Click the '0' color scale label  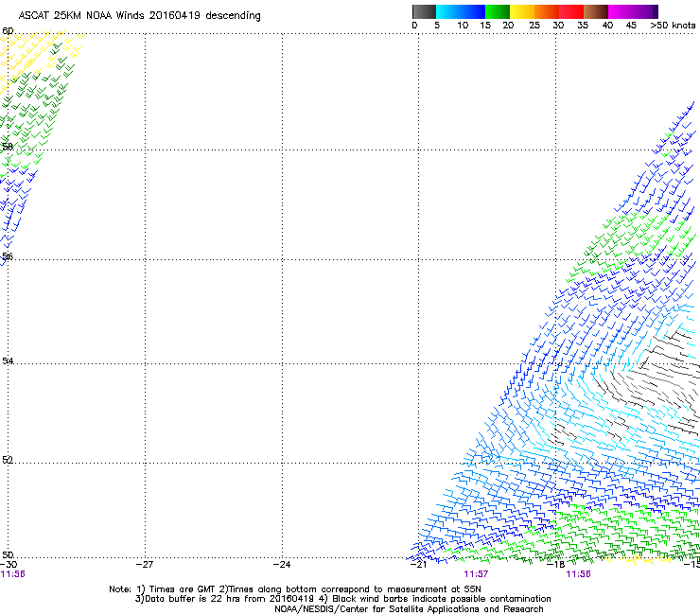tap(414, 25)
